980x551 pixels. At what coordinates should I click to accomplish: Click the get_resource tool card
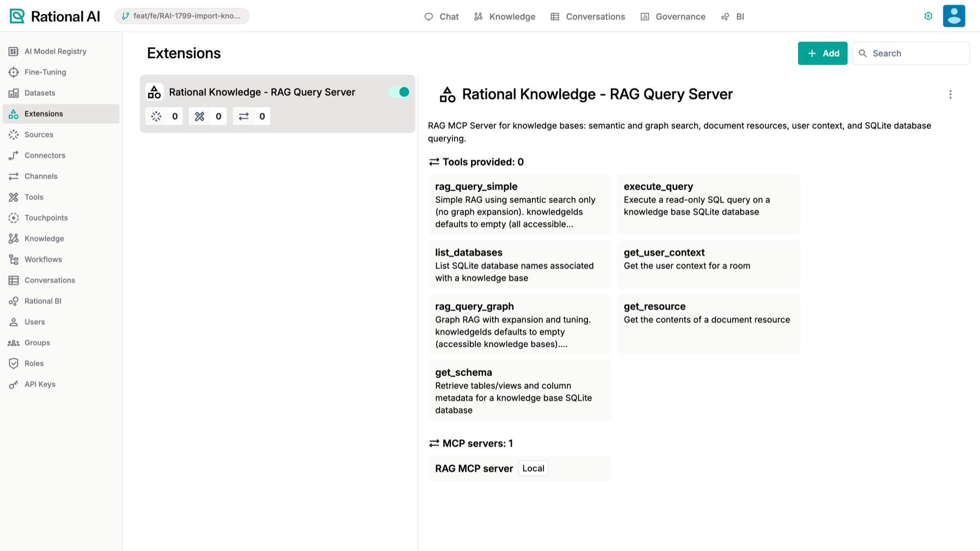pos(708,325)
